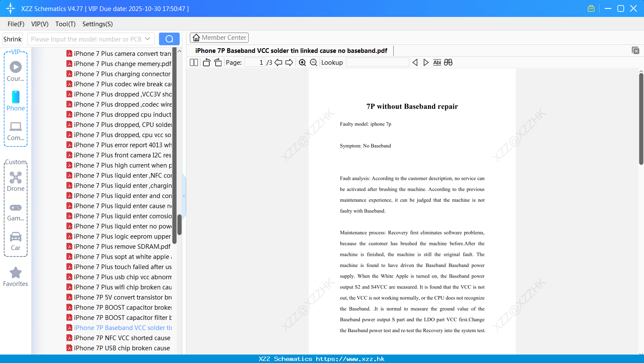The width and height of the screenshot is (644, 363).
Task: Click the PDF viewer scrollbar thumb
Action: [641, 119]
